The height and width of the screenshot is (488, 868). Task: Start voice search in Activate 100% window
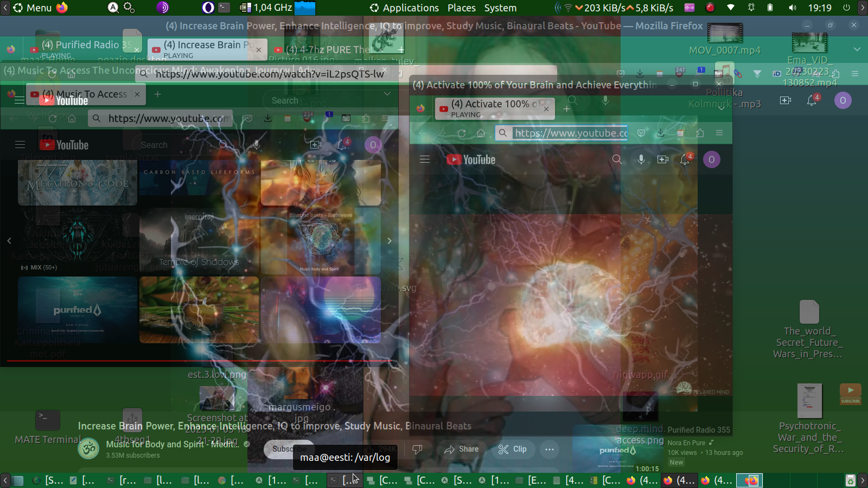tap(641, 159)
